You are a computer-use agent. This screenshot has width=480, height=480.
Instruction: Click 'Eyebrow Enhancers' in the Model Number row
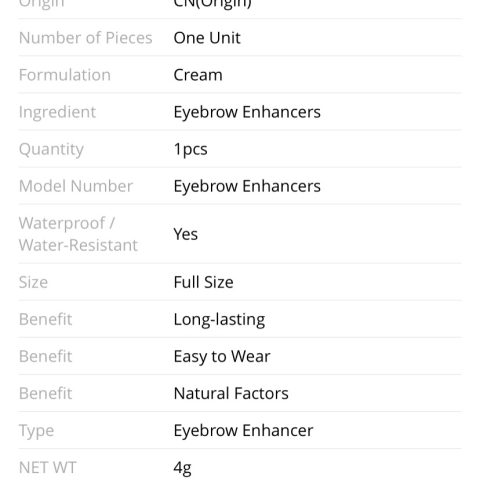(247, 186)
